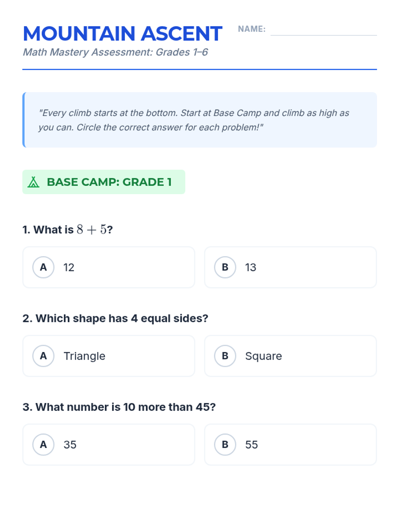The height and width of the screenshot is (532, 399).
Task: Choose circle B for Square
Action: coord(225,356)
